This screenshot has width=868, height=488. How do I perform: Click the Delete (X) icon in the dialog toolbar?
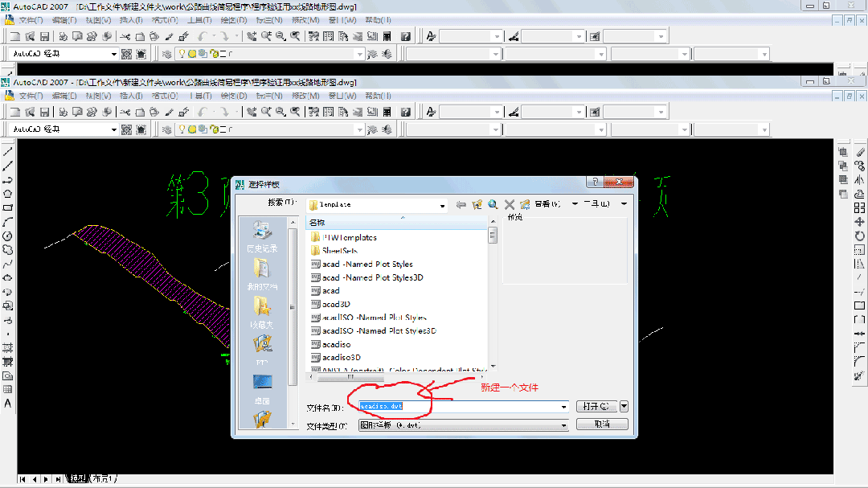click(510, 204)
